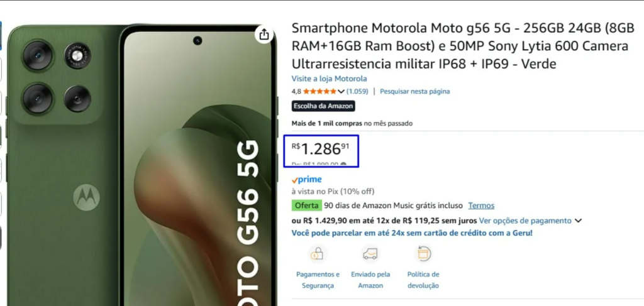This screenshot has height=306, width=644.
Task: Open the 1.059 reviews link
Action: 357,91
